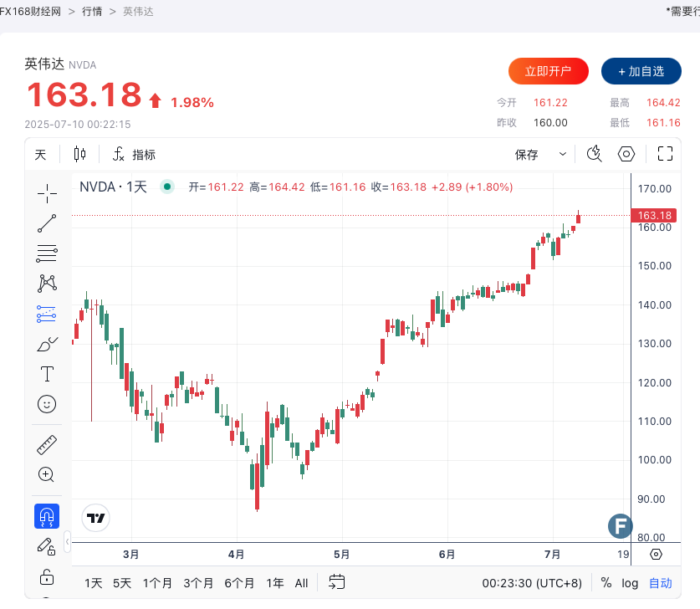Select the 1年 time range
The image size is (700, 609).
275,583
